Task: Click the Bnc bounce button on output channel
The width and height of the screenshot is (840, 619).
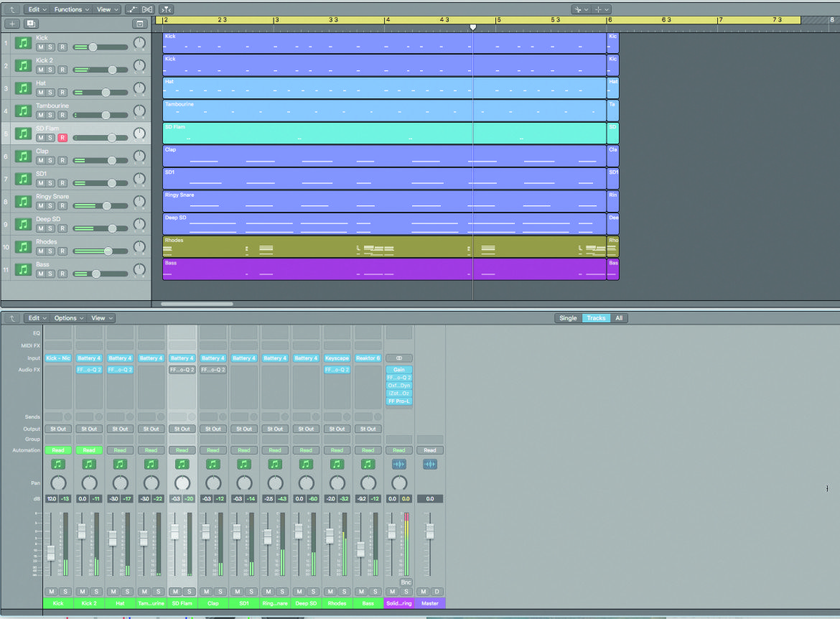Action: 406,582
